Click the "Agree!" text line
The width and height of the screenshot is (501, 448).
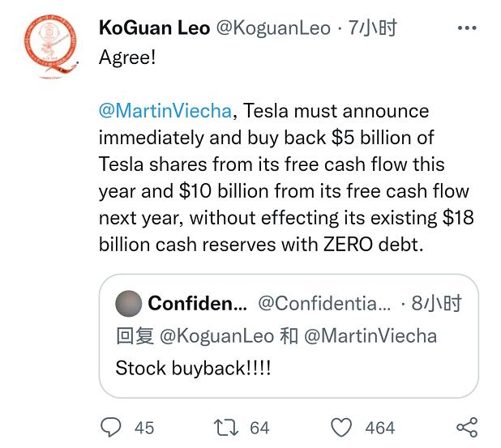127,58
